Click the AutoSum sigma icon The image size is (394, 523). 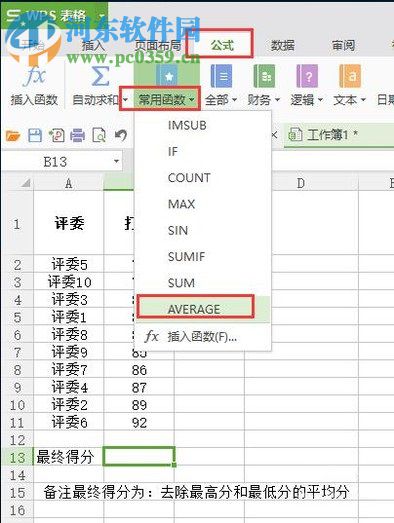(100, 76)
